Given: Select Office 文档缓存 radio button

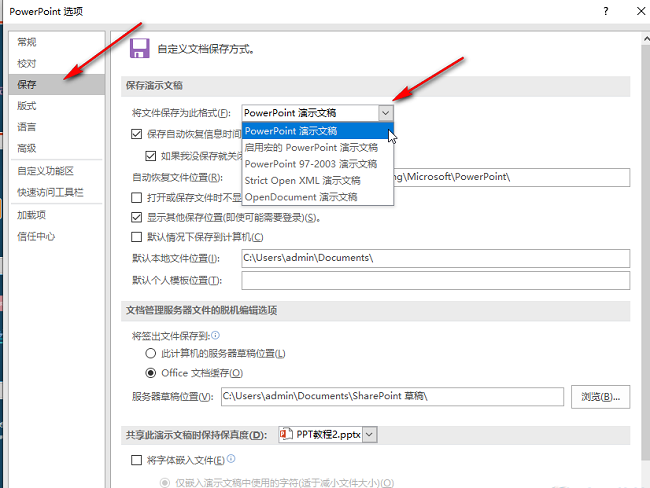Looking at the screenshot, I should coord(150,373).
